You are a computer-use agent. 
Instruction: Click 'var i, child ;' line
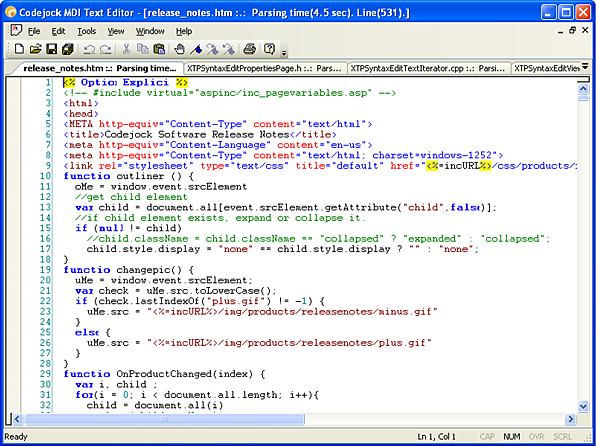point(116,384)
